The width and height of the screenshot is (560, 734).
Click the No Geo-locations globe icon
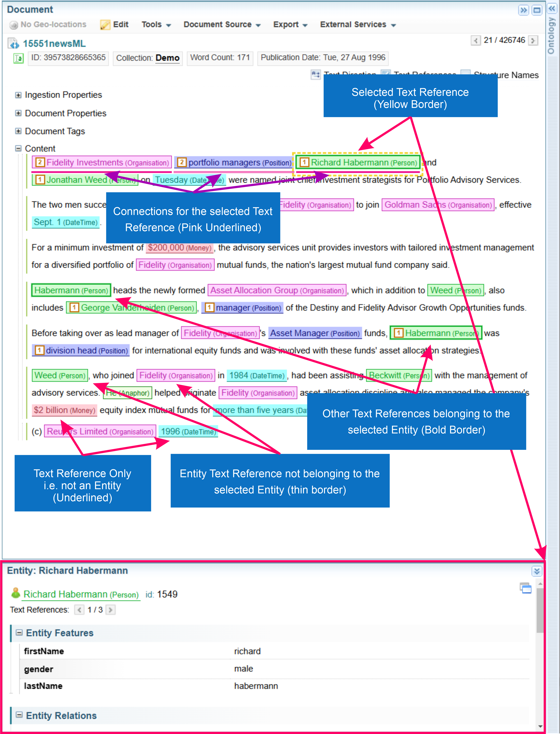coord(13,25)
